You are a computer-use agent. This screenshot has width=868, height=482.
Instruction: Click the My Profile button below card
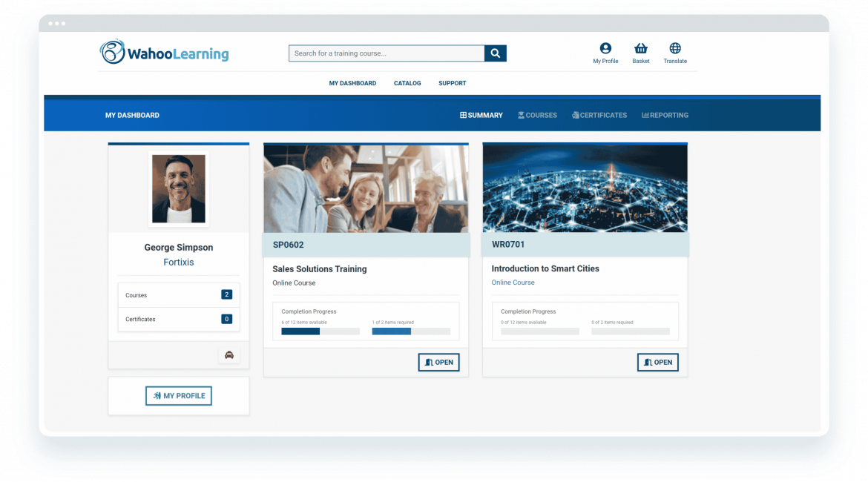click(x=179, y=396)
